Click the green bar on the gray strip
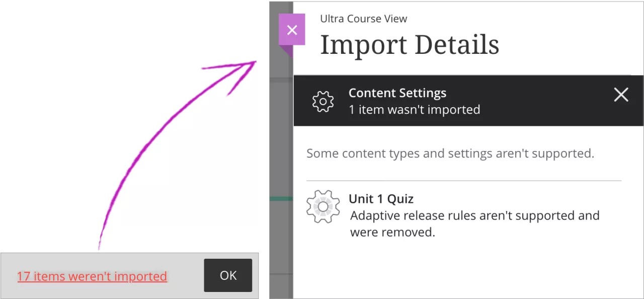The height and width of the screenshot is (299, 644). 281,199
